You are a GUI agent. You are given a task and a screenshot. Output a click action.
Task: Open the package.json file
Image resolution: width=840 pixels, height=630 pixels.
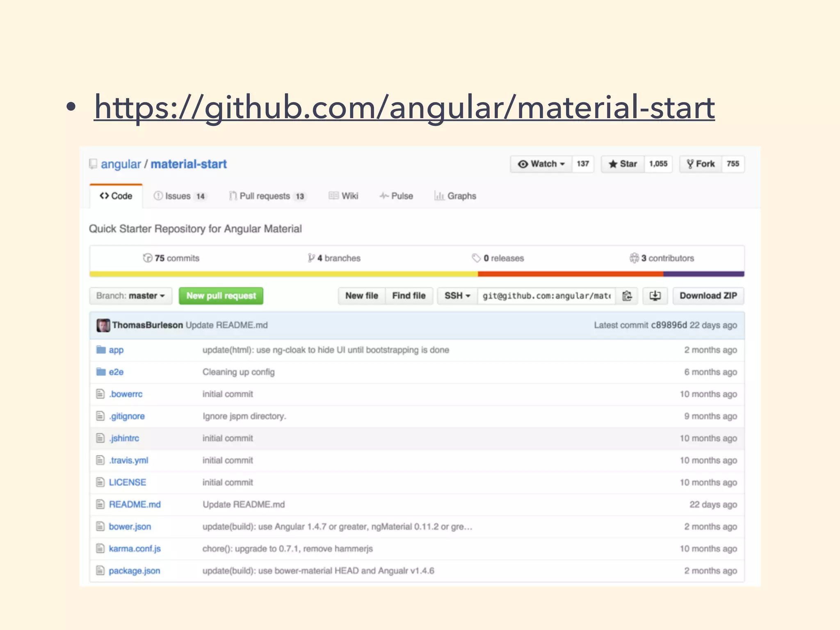[135, 571]
